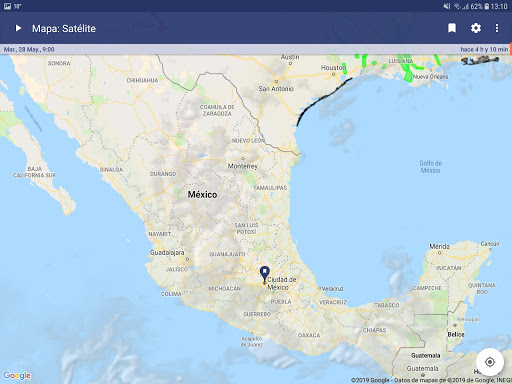512x384 pixels.
Task: Click the 'LUISIANA' state label
Action: click(401, 61)
